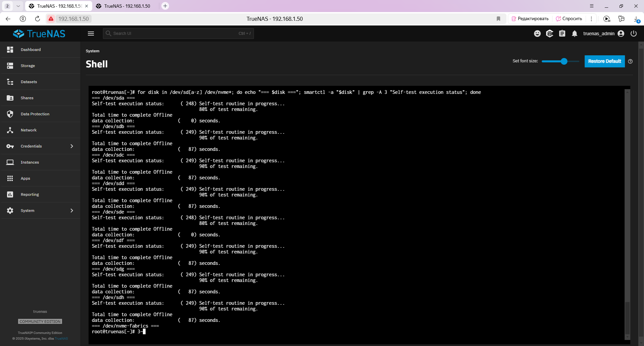
Task: Expand the Credentials submenu chevron
Action: 72,146
